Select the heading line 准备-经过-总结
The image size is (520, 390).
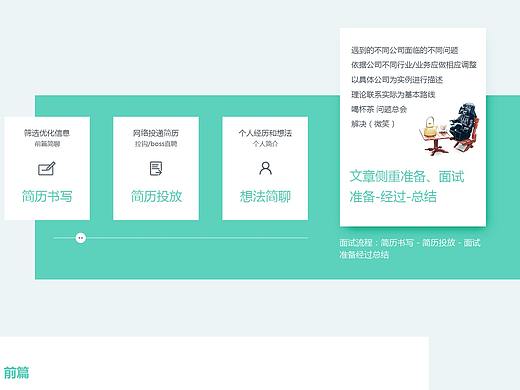pyautogui.click(x=393, y=196)
